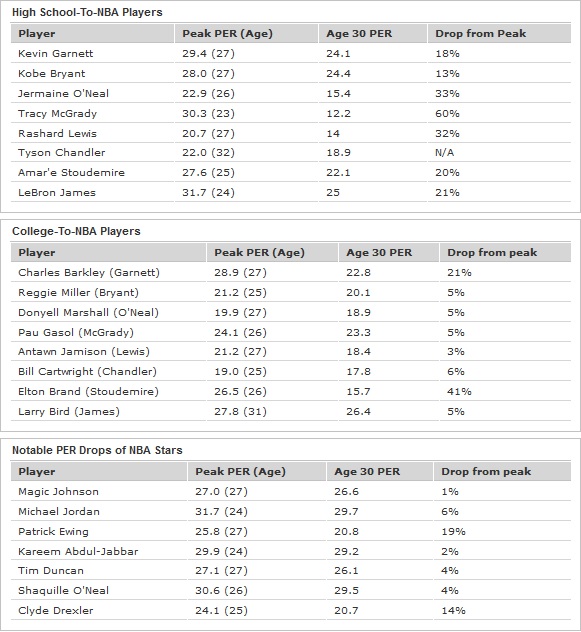This screenshot has height=632, width=581.
Task: Select Tracy McGrady's 60% drop value
Action: point(447,114)
